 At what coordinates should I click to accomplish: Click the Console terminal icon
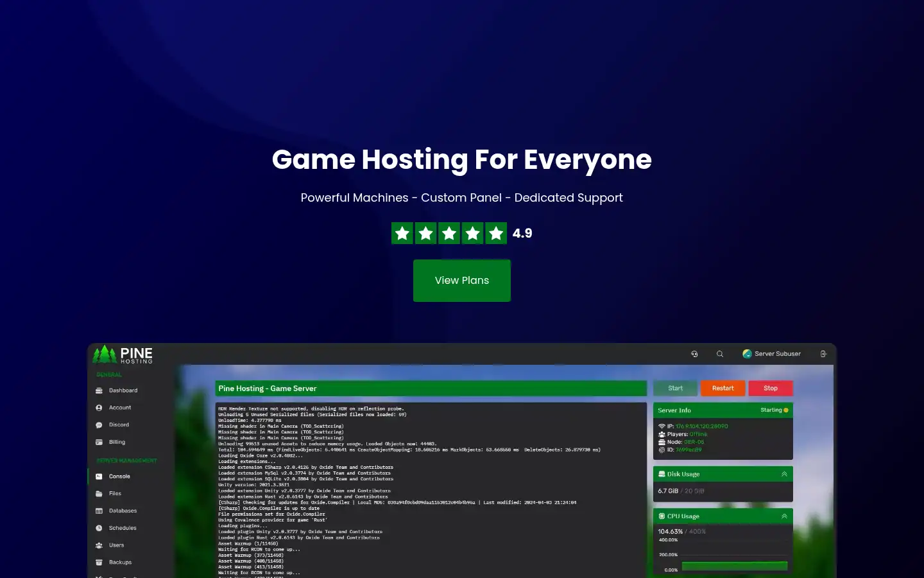pos(99,477)
